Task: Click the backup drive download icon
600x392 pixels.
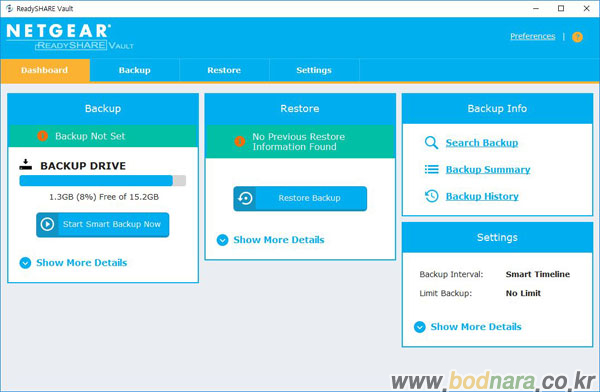Action: coord(26,165)
